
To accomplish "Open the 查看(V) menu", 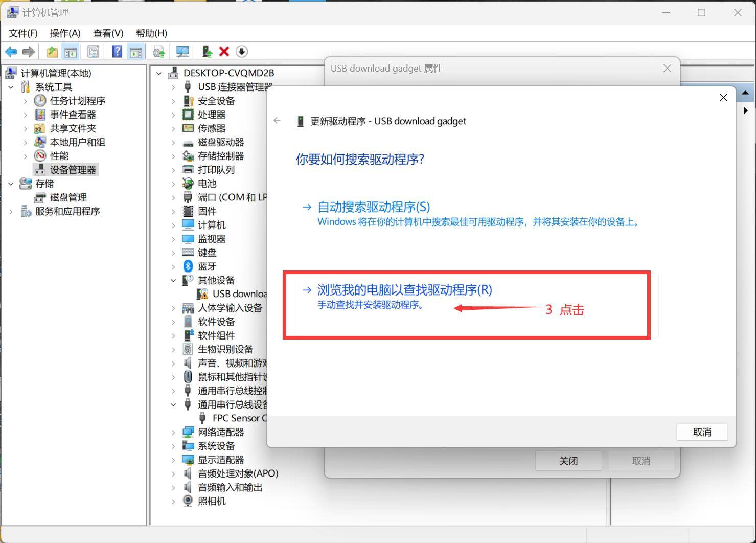I will click(x=108, y=33).
